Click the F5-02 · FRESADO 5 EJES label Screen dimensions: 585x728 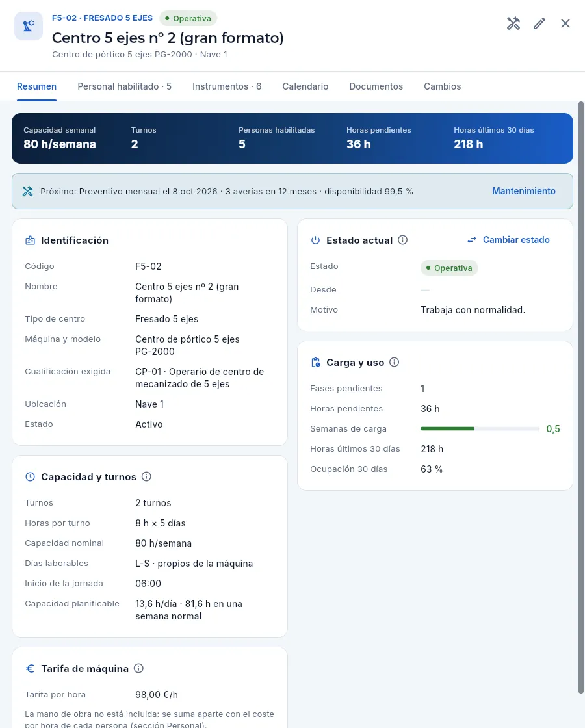(x=102, y=18)
